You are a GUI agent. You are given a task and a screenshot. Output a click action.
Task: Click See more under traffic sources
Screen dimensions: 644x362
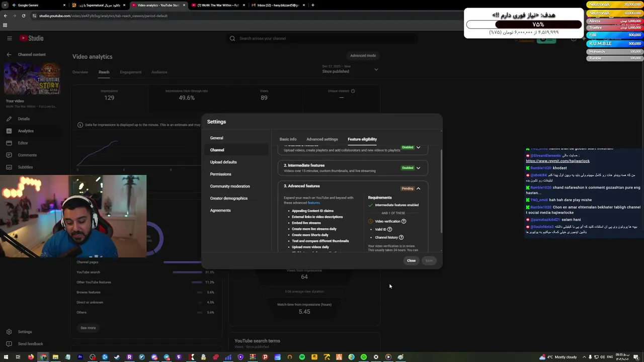88,328
